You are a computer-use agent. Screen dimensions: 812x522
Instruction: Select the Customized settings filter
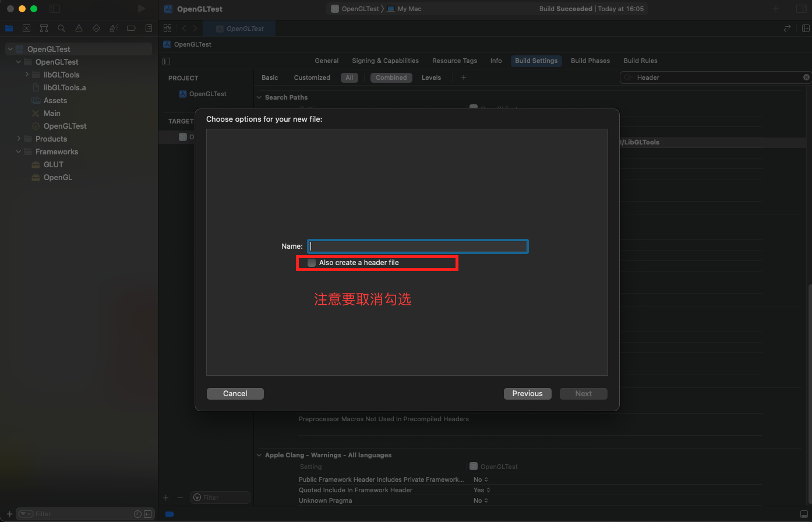(312, 77)
